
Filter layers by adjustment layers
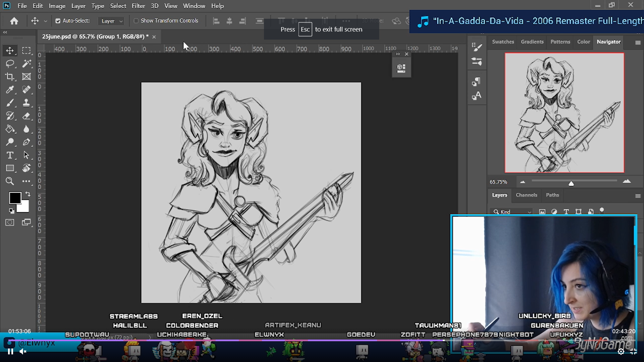554,212
